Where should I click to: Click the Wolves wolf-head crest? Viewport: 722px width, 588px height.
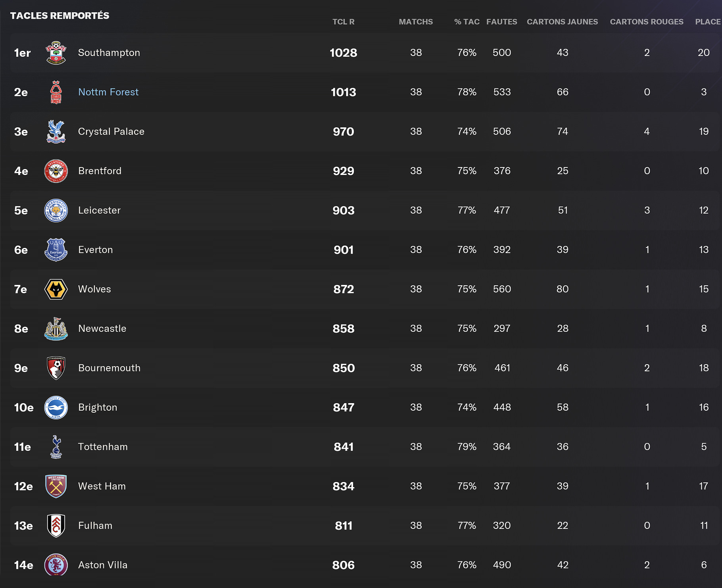click(x=56, y=289)
